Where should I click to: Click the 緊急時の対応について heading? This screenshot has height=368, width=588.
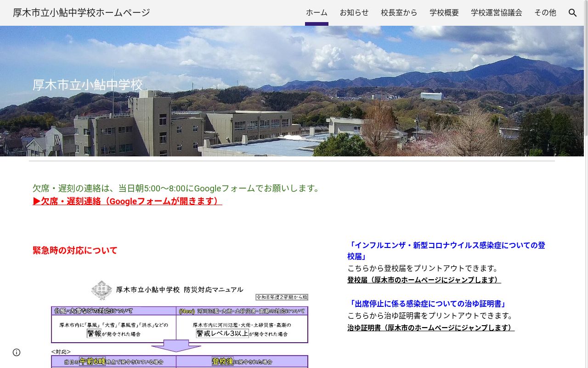click(75, 250)
